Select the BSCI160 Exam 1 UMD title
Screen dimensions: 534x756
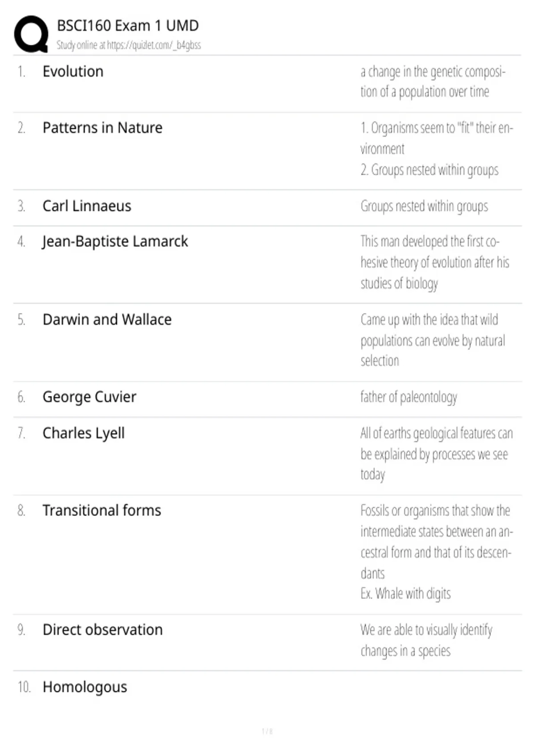tap(128, 26)
